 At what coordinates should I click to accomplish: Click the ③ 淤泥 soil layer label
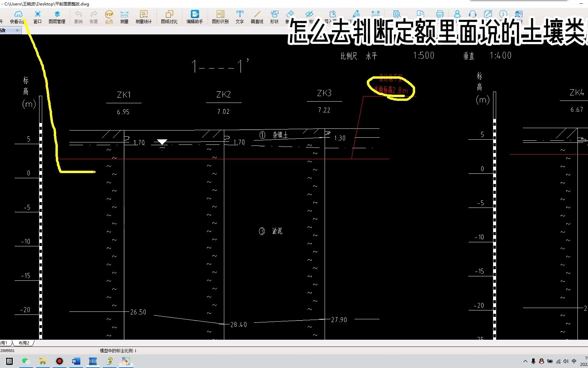tap(271, 231)
